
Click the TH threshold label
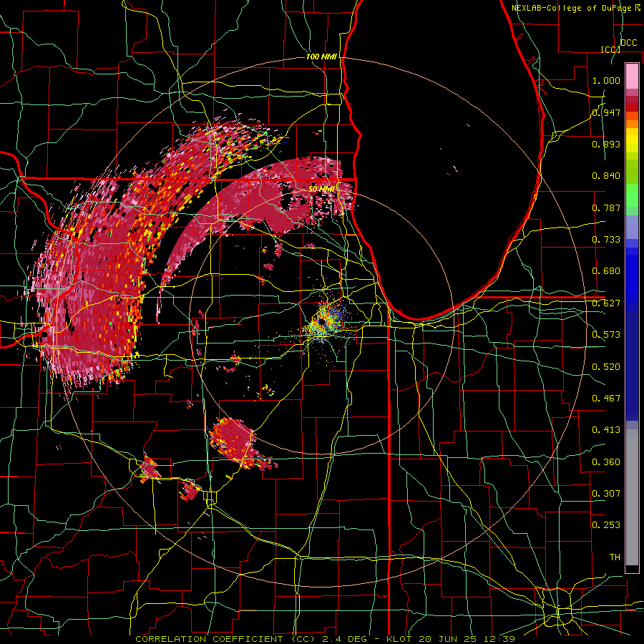point(615,557)
